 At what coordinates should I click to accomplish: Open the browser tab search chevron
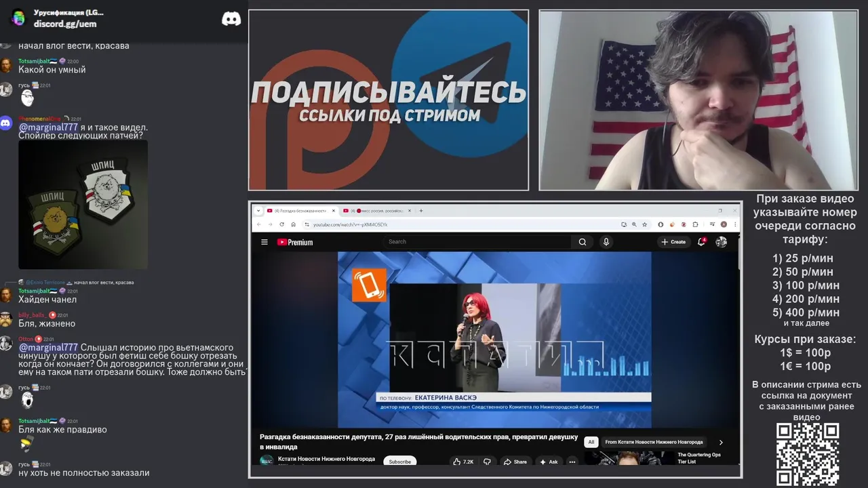pos(258,211)
